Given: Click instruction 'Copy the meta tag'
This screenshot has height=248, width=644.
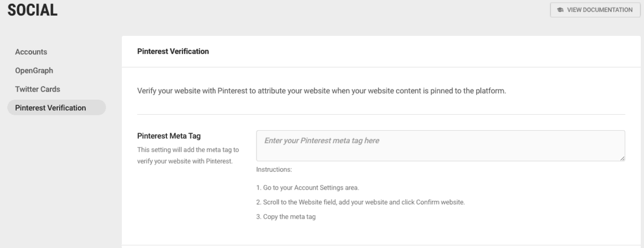Looking at the screenshot, I should pyautogui.click(x=286, y=217).
